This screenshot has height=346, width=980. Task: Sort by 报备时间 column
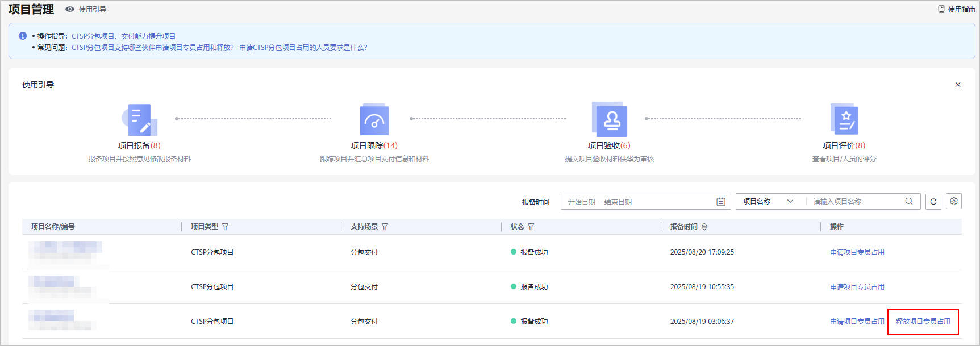(704, 227)
